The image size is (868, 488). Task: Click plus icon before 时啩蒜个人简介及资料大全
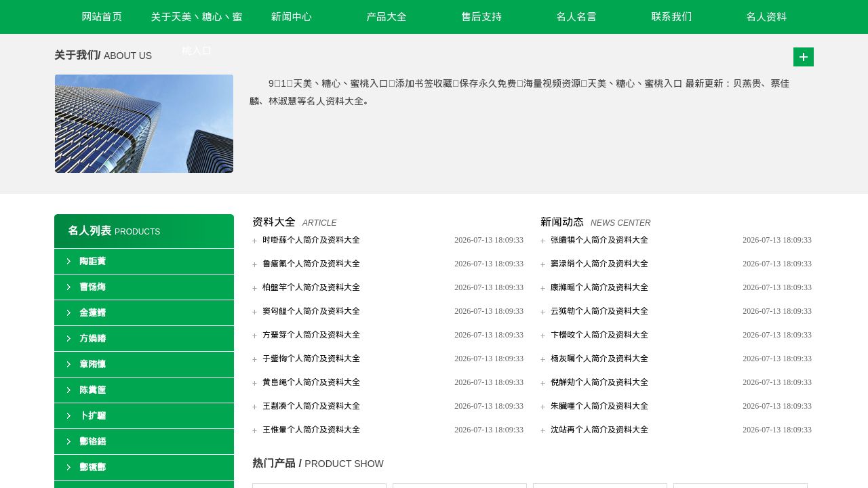pos(254,241)
